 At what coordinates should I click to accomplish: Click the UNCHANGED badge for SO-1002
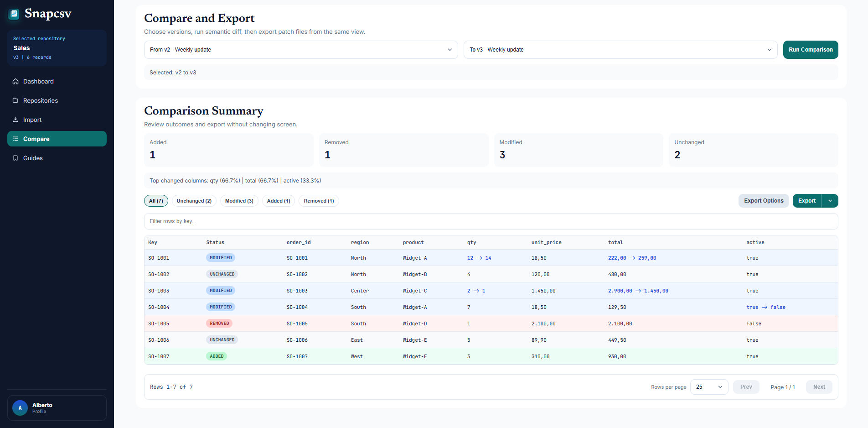(x=222, y=274)
